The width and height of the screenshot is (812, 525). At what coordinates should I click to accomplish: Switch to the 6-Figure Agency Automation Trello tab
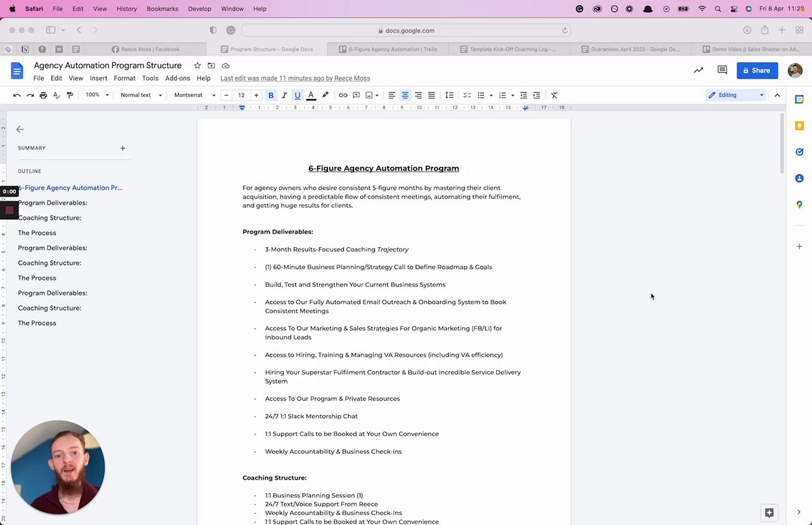(388, 49)
